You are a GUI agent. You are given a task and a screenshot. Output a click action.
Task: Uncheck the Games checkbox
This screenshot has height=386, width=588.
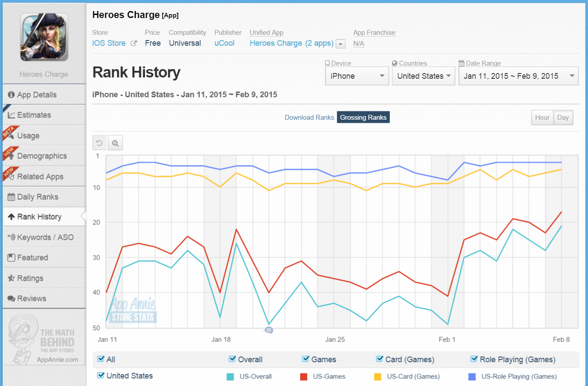[305, 359]
